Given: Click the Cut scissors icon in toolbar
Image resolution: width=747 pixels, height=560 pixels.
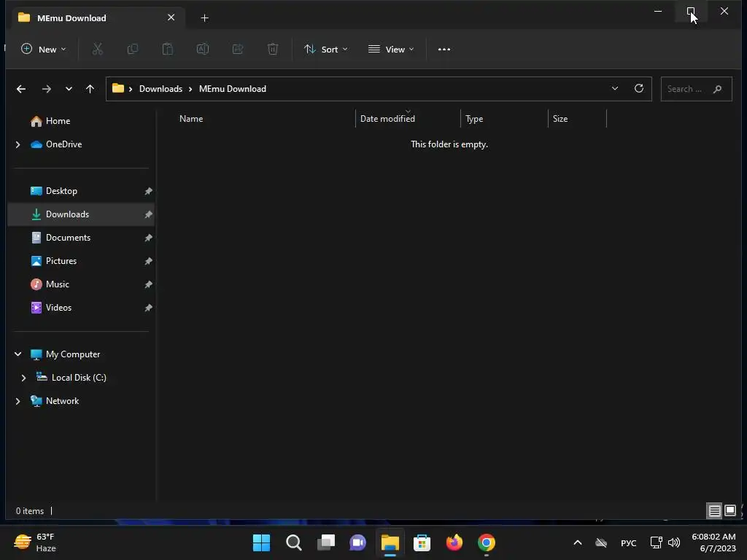Looking at the screenshot, I should 97,49.
